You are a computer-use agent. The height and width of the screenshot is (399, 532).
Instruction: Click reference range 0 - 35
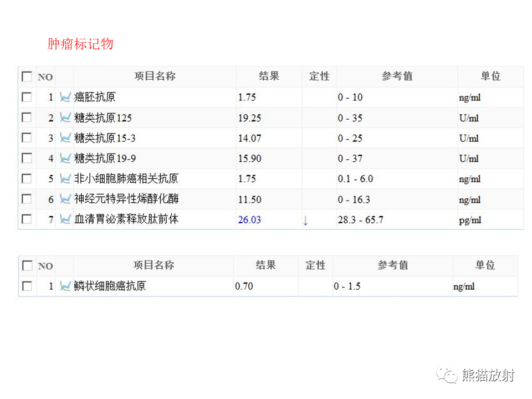pyautogui.click(x=350, y=118)
